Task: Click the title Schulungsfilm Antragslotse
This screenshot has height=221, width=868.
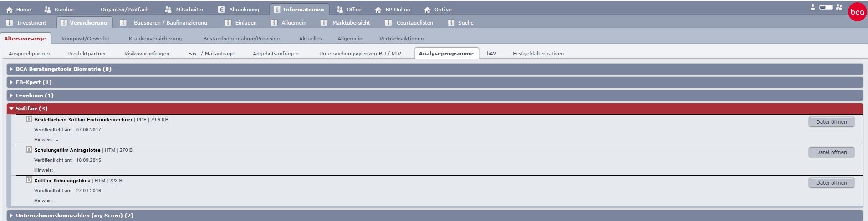Action: tap(67, 150)
